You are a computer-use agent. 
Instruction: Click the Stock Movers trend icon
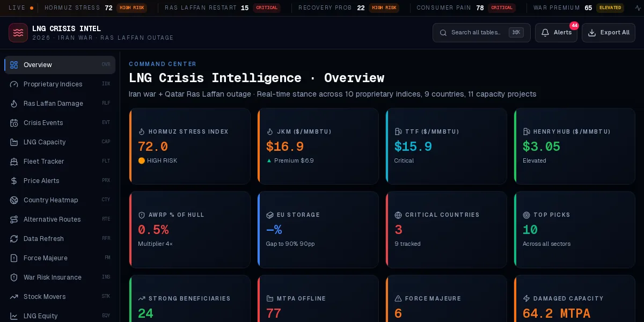[14, 297]
